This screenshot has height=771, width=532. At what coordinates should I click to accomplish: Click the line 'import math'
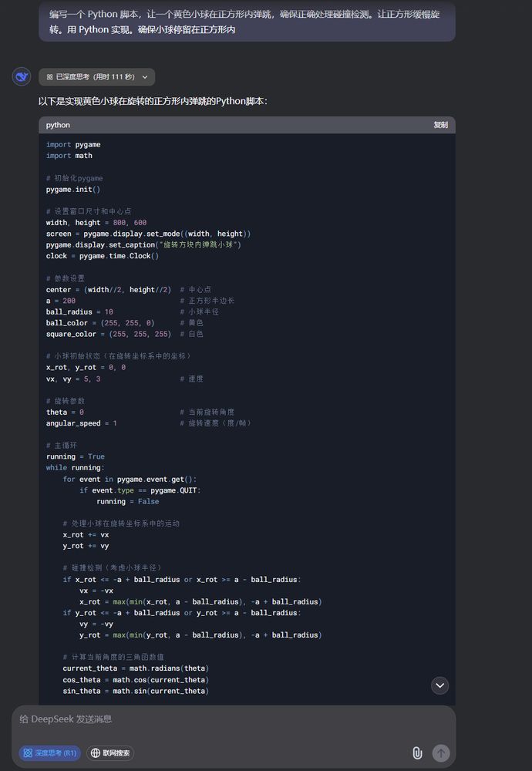69,156
